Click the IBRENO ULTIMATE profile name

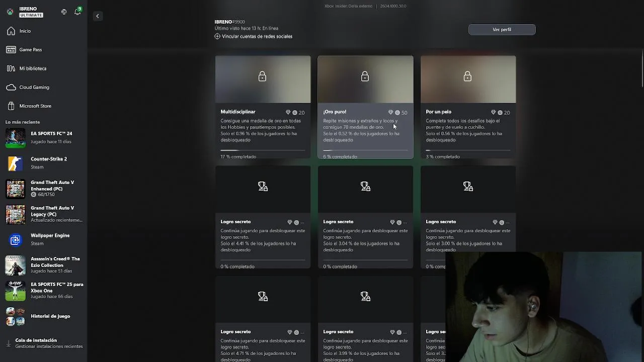tap(31, 12)
